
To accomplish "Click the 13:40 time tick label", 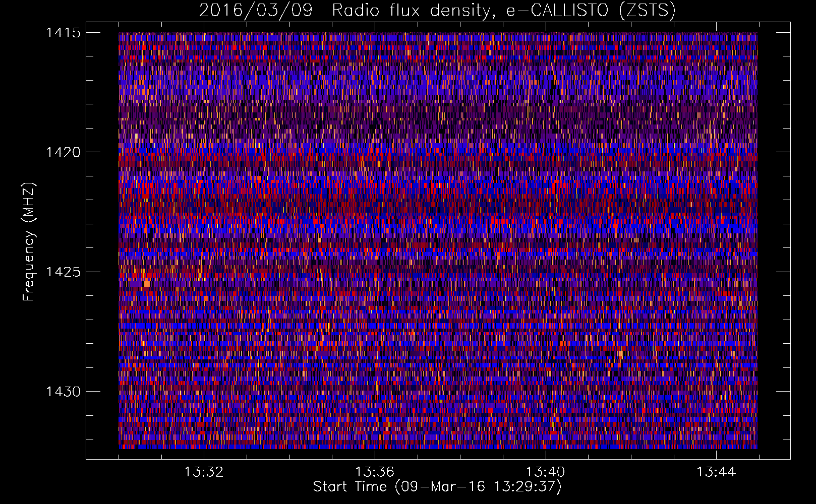I will tap(546, 472).
